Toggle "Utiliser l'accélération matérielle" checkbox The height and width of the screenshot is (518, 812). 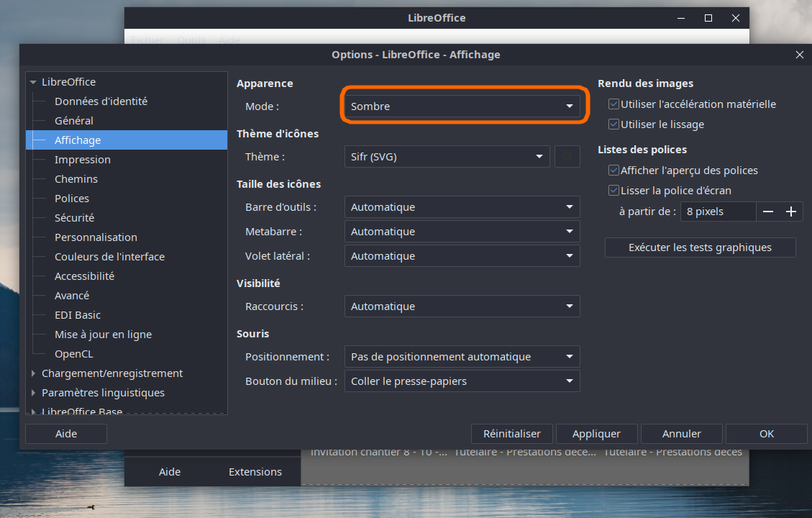(x=613, y=104)
